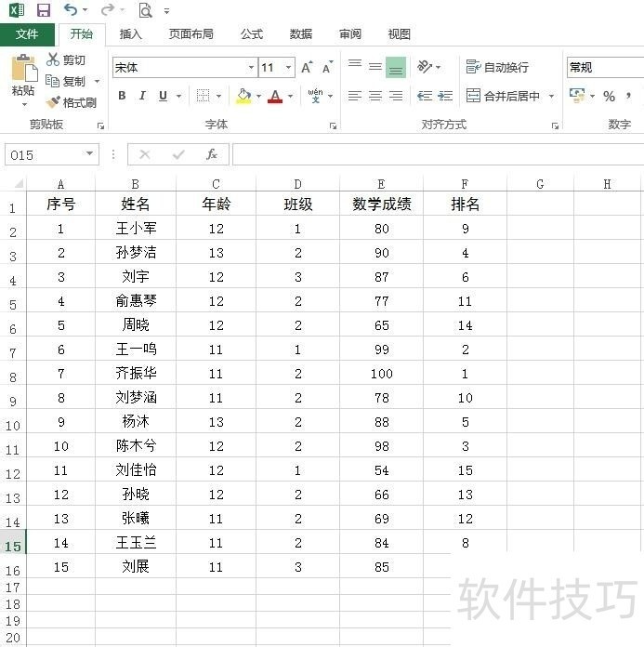Toggle Wrap Text (自动换行)
The image size is (644, 647).
(x=497, y=67)
